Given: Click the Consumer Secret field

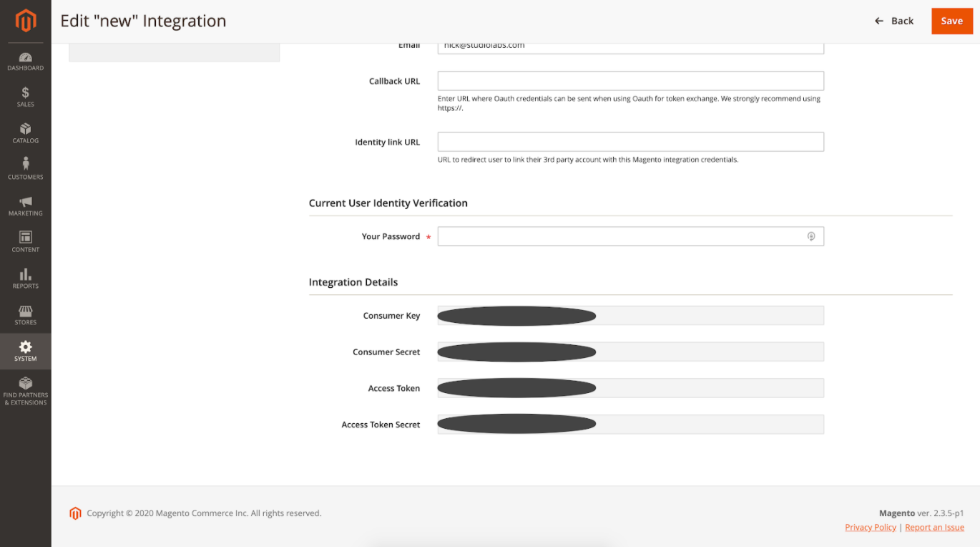Looking at the screenshot, I should coord(631,352).
